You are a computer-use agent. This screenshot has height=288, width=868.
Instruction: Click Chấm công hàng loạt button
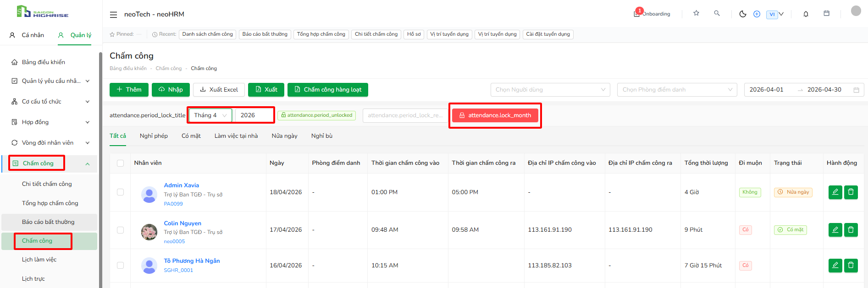tap(328, 90)
